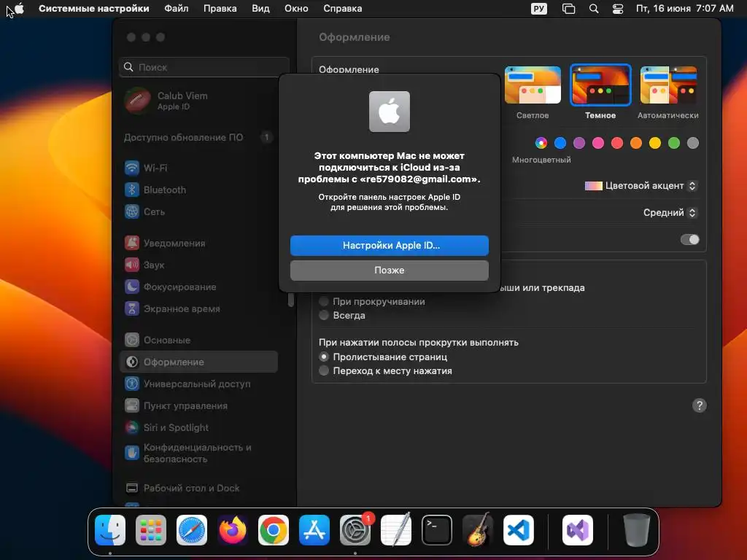The width and height of the screenshot is (747, 560).
Task: Open GarageBand from the Dock
Action: coord(478,530)
